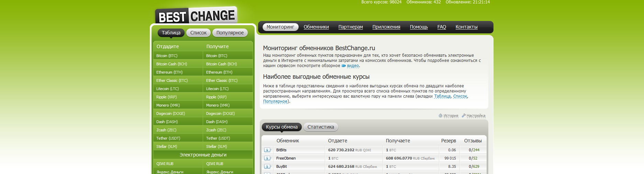Follow the inline Список link in text

tap(460, 96)
